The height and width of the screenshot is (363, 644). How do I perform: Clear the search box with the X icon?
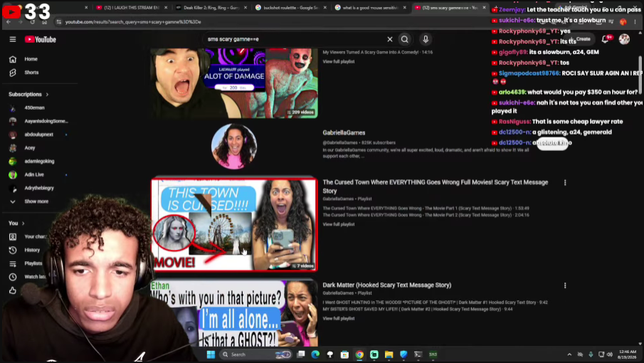(390, 39)
